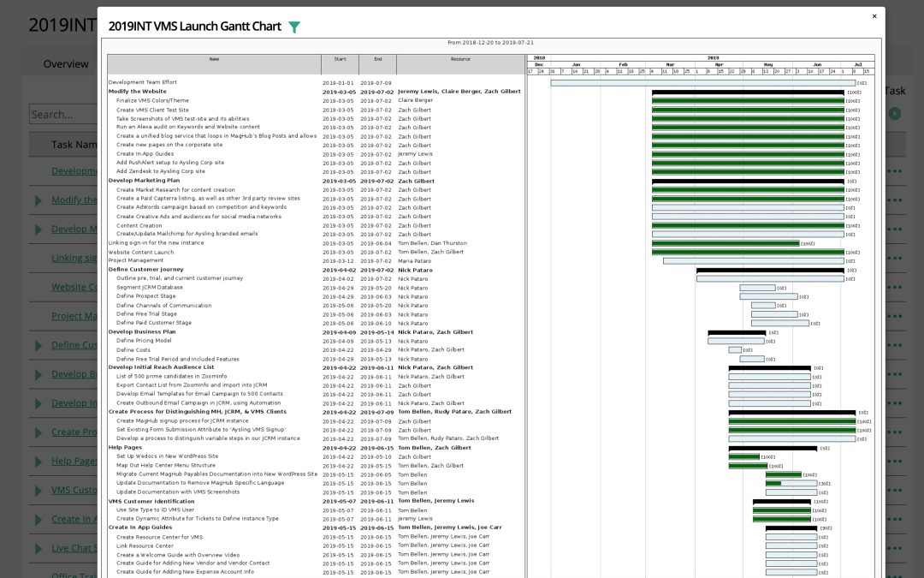The image size is (924, 578).
Task: Click the 'Jul' month label in timeline
Action: (x=857, y=64)
